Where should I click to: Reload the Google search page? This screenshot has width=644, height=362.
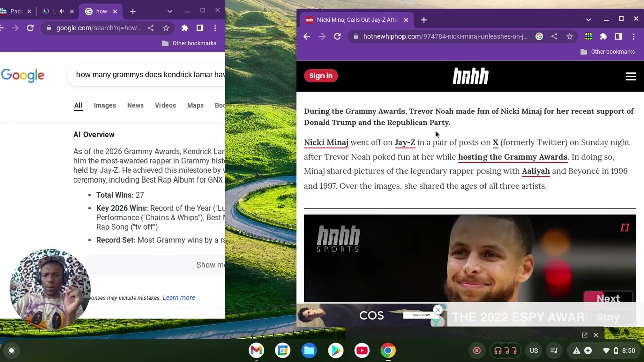pyautogui.click(x=30, y=28)
